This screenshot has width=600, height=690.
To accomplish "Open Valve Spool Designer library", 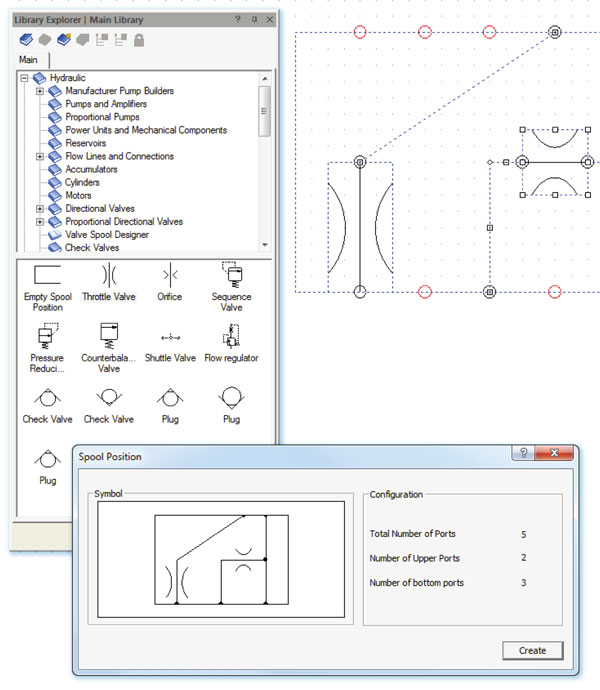I will click(x=107, y=235).
